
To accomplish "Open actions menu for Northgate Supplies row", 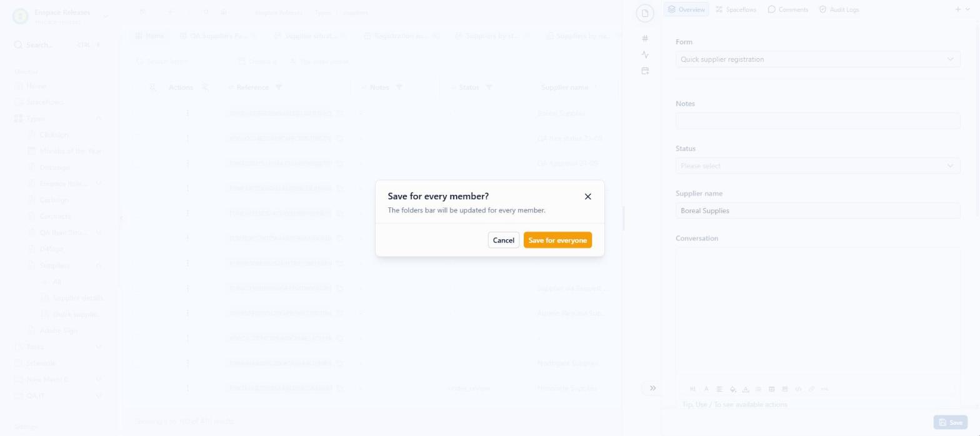I will click(187, 364).
